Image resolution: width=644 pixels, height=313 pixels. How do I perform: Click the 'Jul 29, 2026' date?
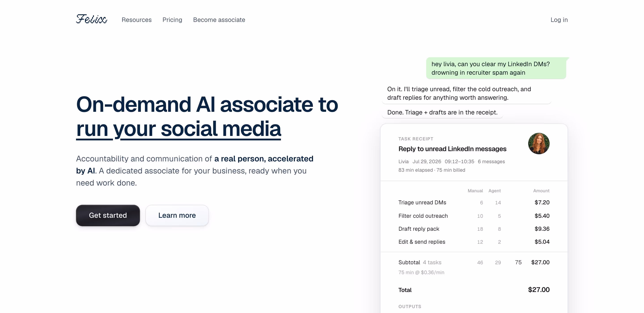pyautogui.click(x=426, y=161)
